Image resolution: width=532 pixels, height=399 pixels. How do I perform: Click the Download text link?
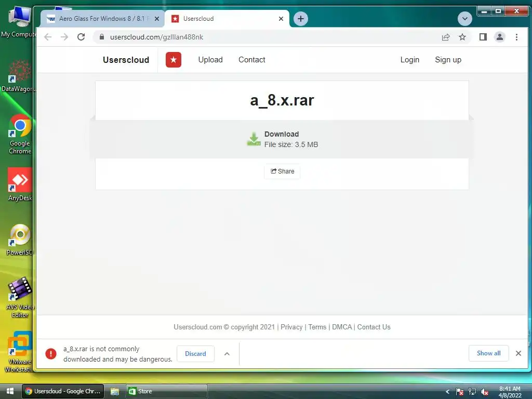[x=281, y=134]
